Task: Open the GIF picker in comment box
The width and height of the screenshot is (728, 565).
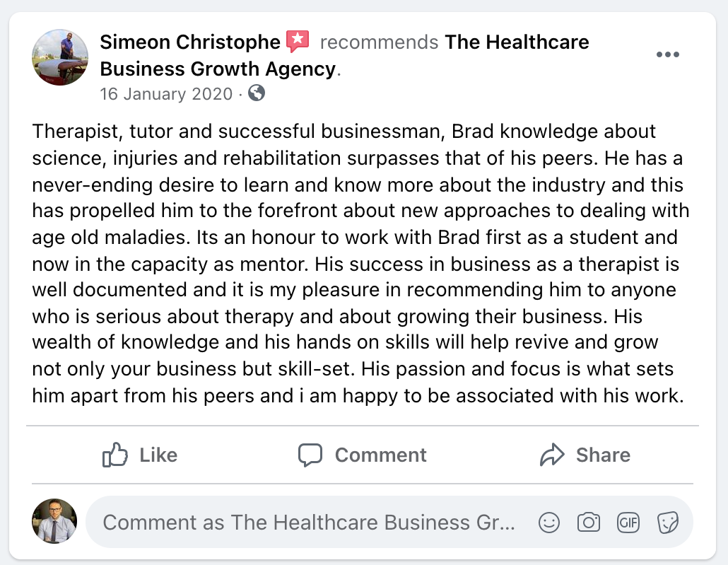Action: coord(628,523)
